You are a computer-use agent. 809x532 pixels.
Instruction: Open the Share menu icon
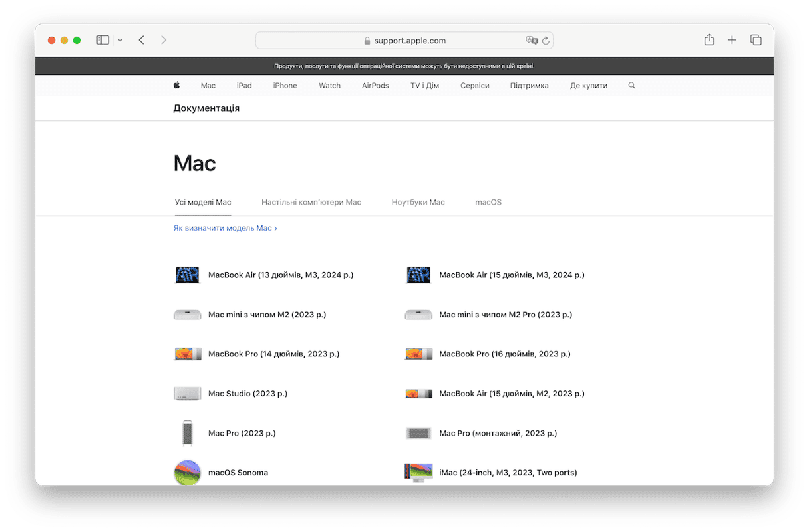tap(709, 40)
